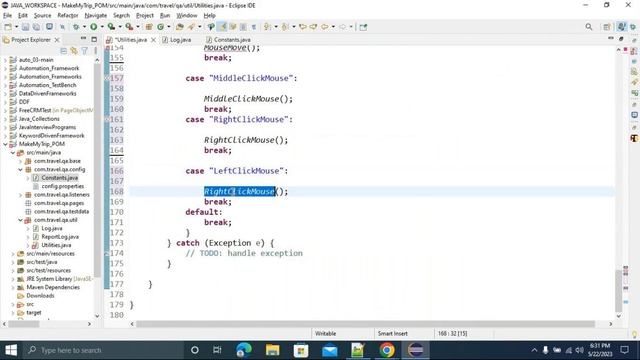The image size is (640, 360).
Task: Toggle Skip All Breakpoints
Action: 62,27
